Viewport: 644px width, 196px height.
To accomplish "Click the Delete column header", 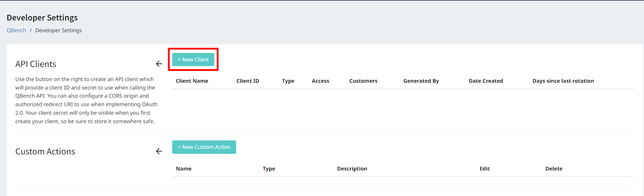I will (554, 169).
